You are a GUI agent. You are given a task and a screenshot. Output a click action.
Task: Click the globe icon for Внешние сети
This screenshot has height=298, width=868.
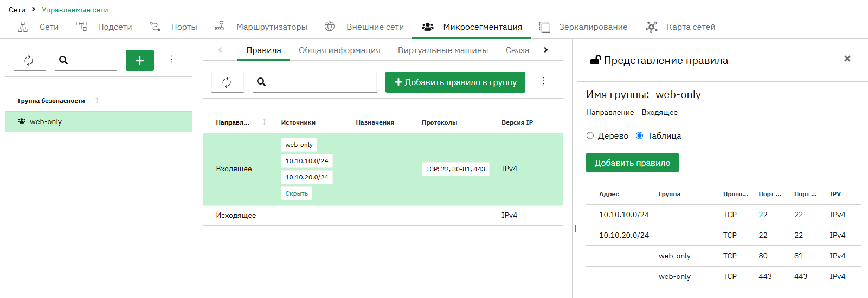330,27
